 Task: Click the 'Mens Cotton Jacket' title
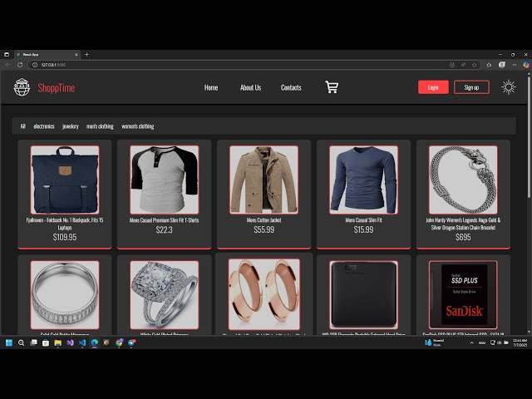tap(264, 220)
